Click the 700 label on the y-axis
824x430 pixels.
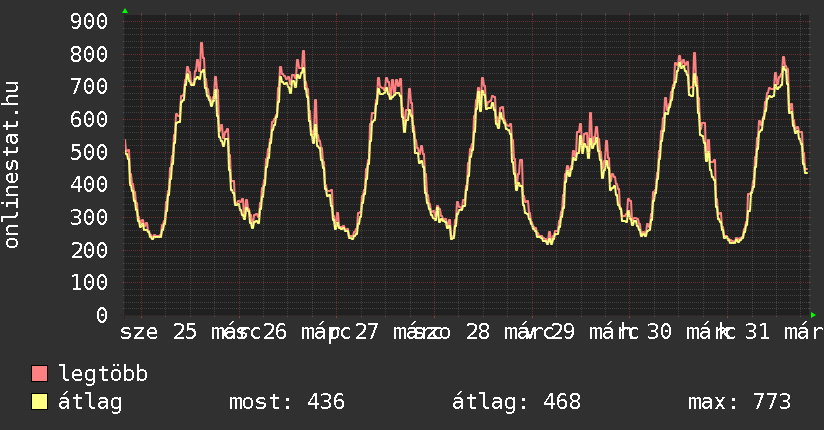coord(90,86)
